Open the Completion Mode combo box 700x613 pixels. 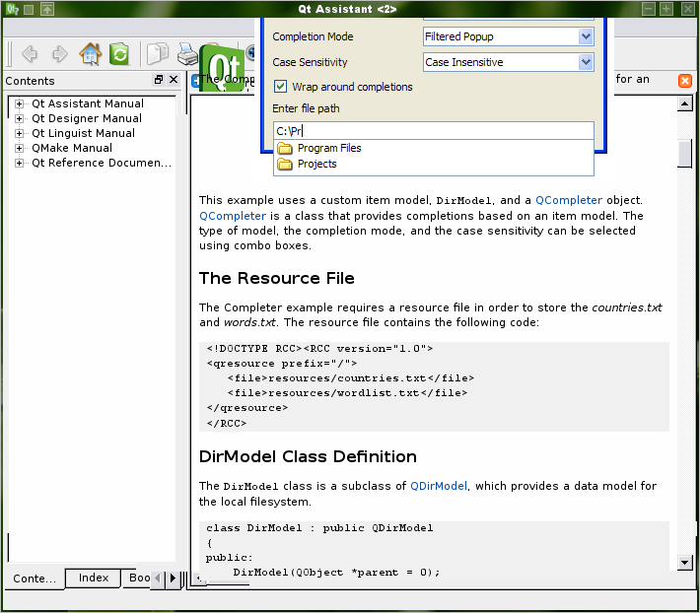508,36
